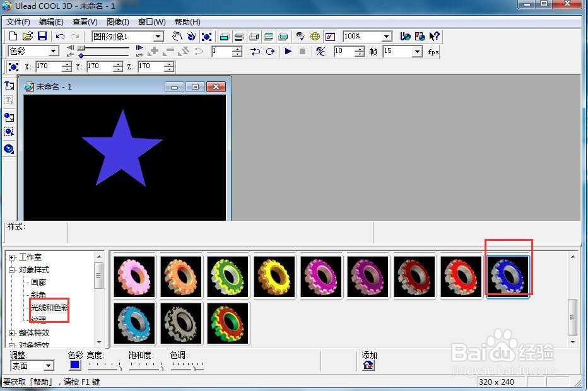Click the X value input field

pyautogui.click(x=49, y=66)
